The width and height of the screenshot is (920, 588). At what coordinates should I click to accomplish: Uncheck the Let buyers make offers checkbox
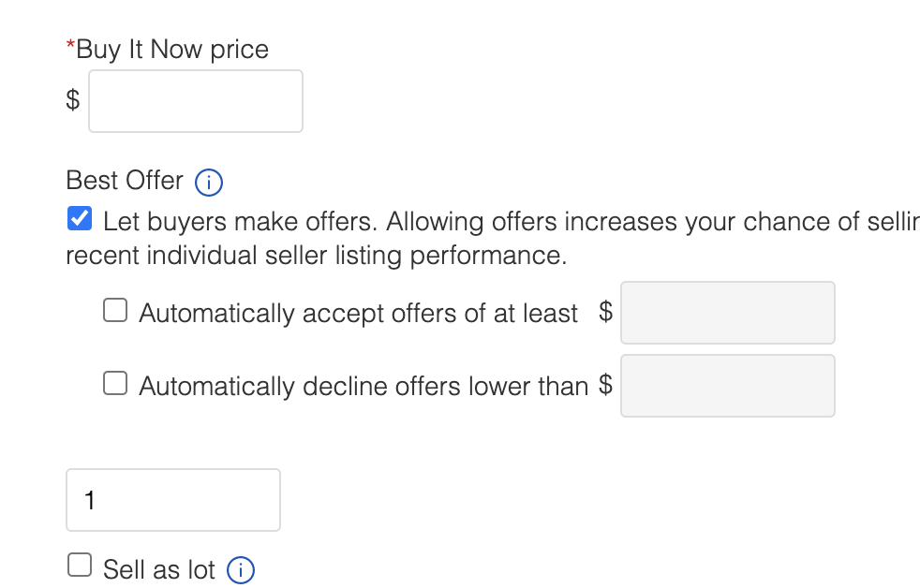80,218
